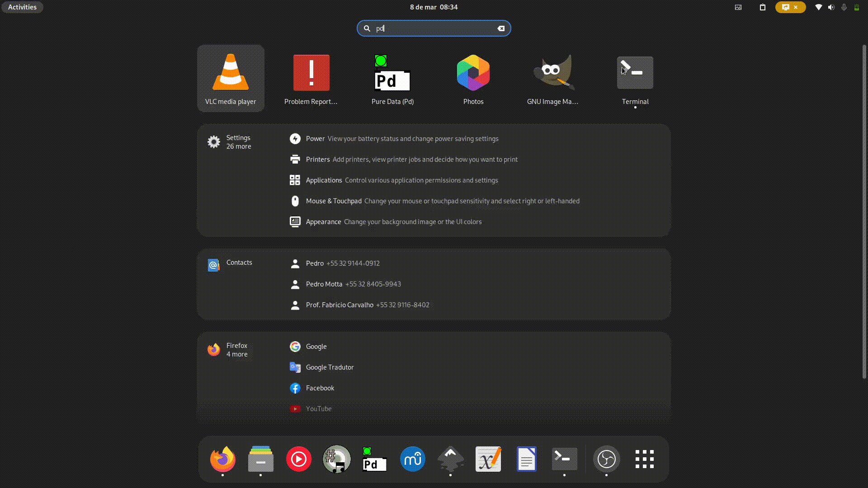Open Terminal from the dock
Screen dimensions: 868x488
pos(565,459)
